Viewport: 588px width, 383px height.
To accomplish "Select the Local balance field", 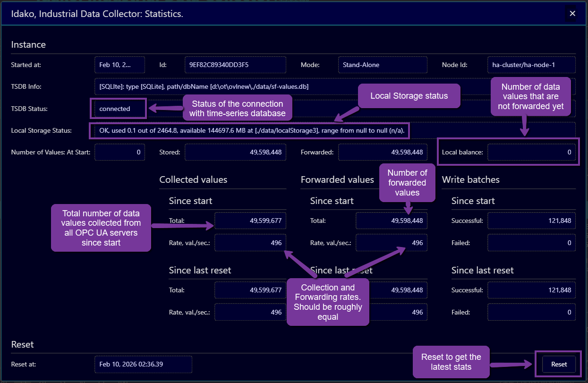I will tap(531, 153).
